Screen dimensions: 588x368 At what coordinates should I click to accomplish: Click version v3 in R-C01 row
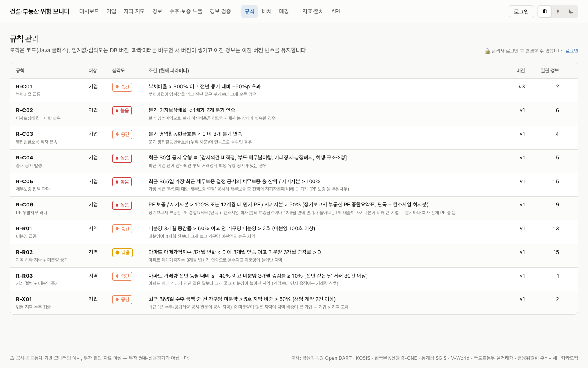pyautogui.click(x=522, y=87)
